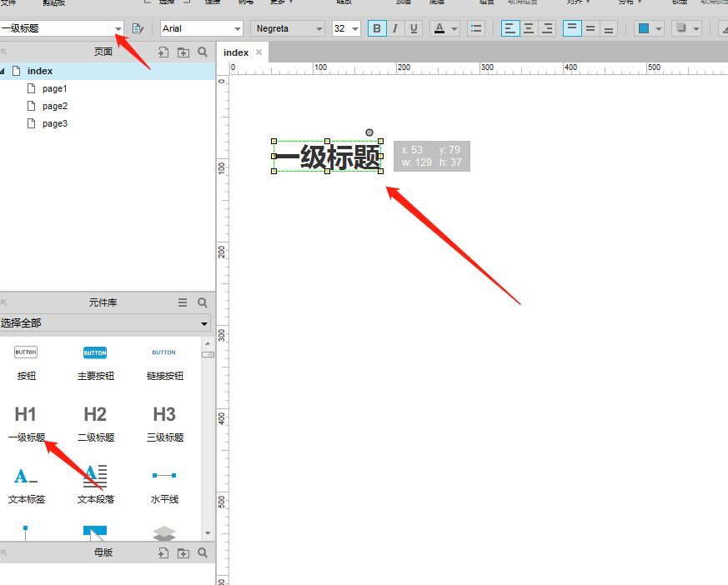Toggle underline formatting
The width and height of the screenshot is (728, 585).
pos(414,29)
